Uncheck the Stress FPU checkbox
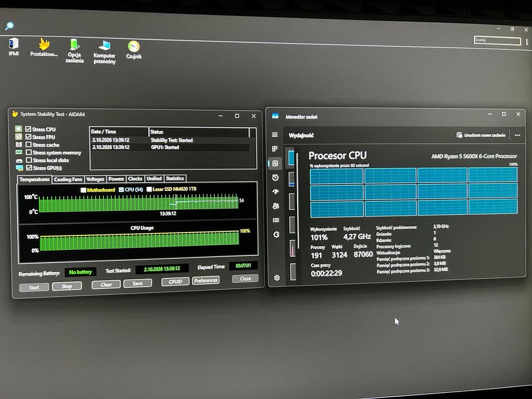 [29, 137]
